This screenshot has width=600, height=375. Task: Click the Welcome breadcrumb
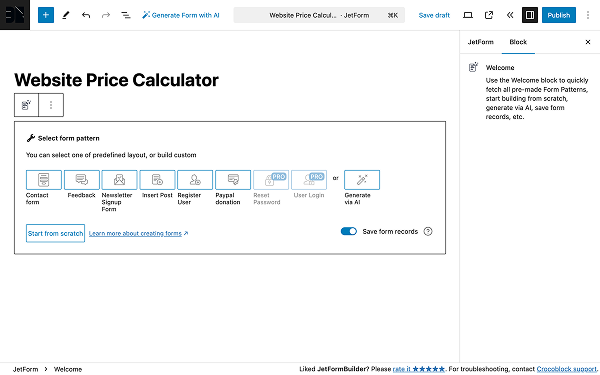(x=68, y=369)
